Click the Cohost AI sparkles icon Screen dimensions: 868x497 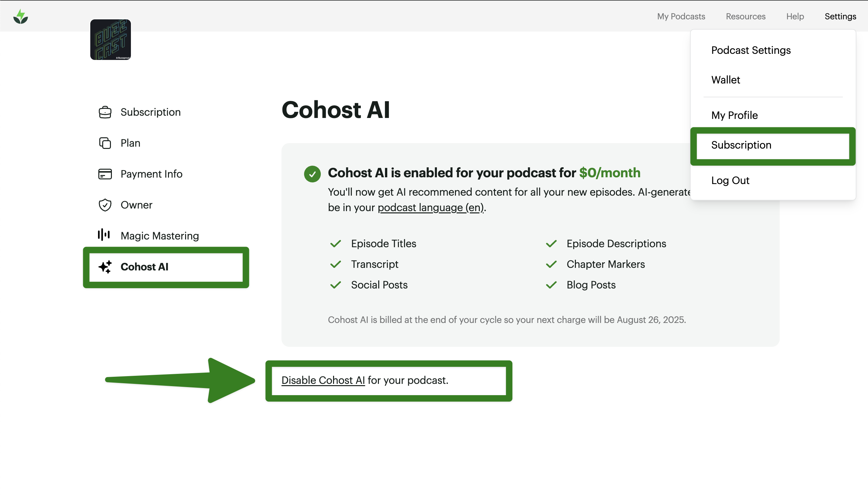pos(105,267)
